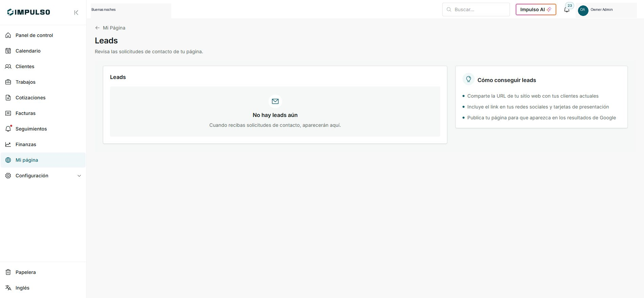Click the Seguimientos bell icon in sidebar
The width and height of the screenshot is (644, 298).
click(8, 129)
